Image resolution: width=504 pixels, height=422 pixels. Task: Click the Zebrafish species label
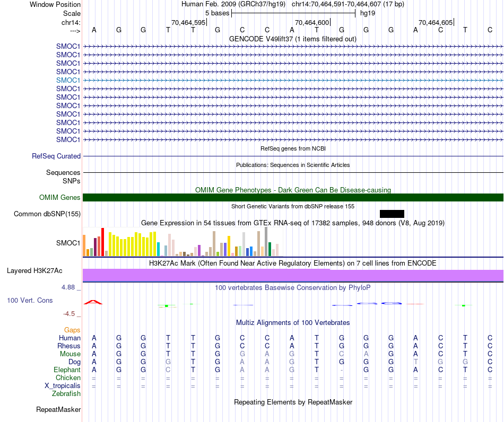click(x=66, y=394)
